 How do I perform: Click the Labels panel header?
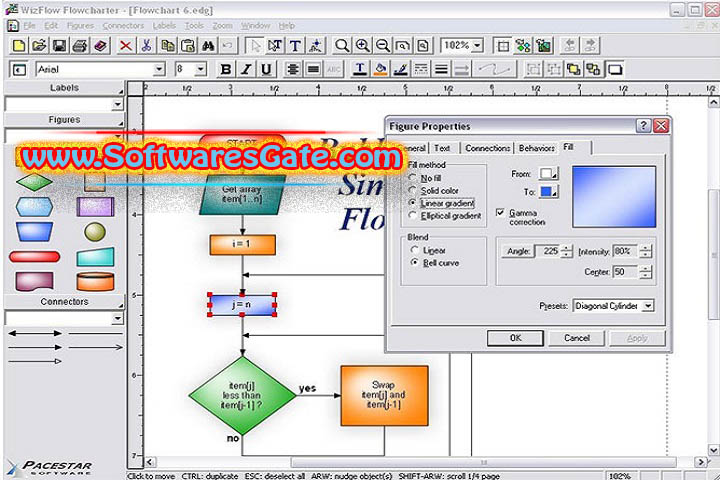(x=64, y=88)
